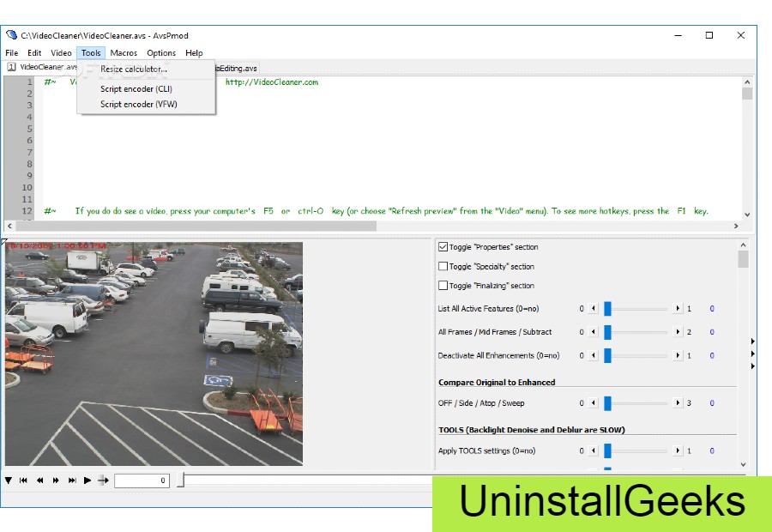This screenshot has height=532, width=772.
Task: Click the TOOLS (Backlight Denoise and Deblur) header
Action: pyautogui.click(x=532, y=430)
